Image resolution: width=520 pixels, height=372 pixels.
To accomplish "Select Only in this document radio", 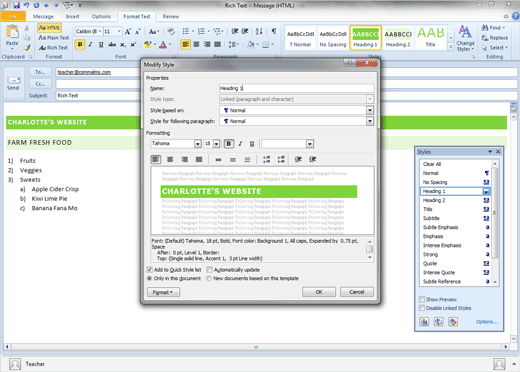I will click(x=149, y=278).
